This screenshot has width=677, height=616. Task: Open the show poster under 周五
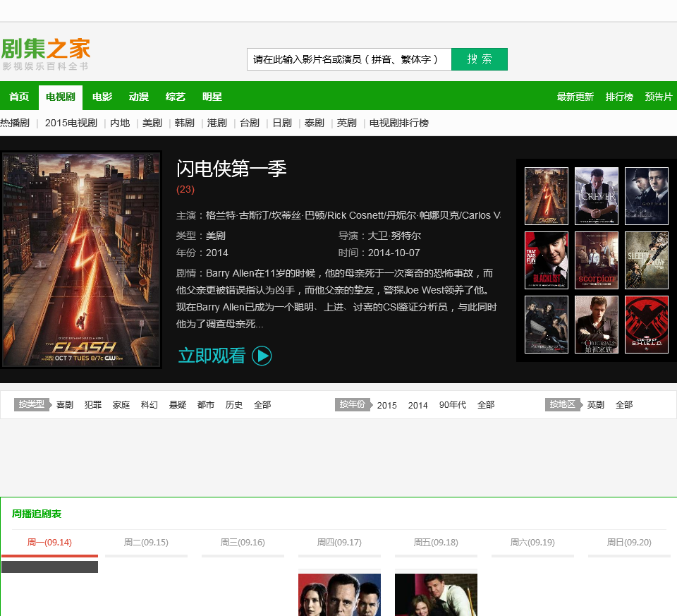tap(436, 595)
